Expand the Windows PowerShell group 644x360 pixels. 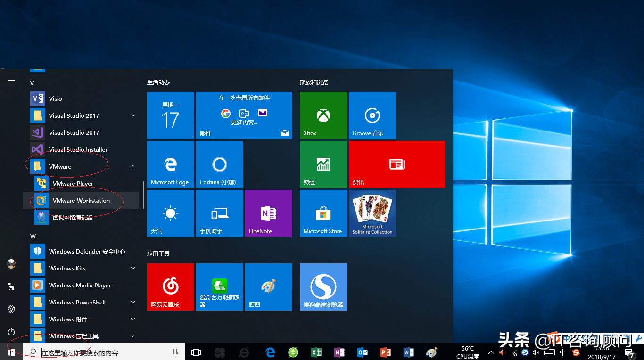[132, 302]
